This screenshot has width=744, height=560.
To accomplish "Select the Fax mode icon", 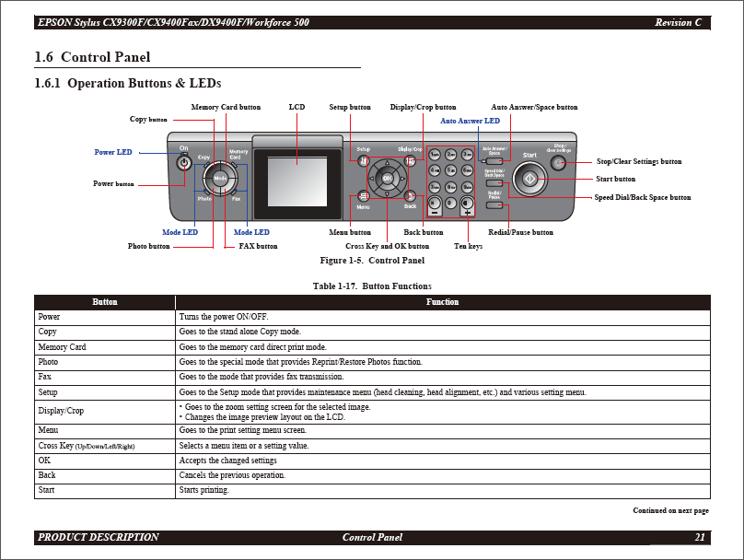I will pyautogui.click(x=226, y=189).
